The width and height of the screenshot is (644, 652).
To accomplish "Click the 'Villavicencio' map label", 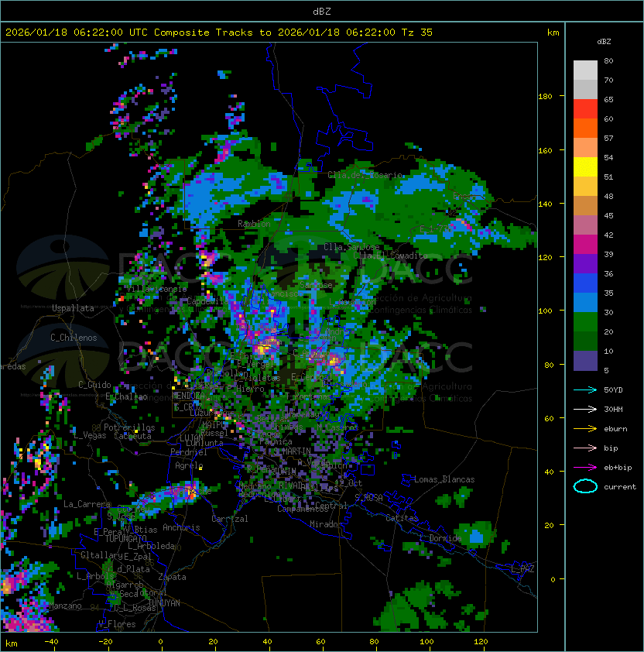I will tap(156, 289).
